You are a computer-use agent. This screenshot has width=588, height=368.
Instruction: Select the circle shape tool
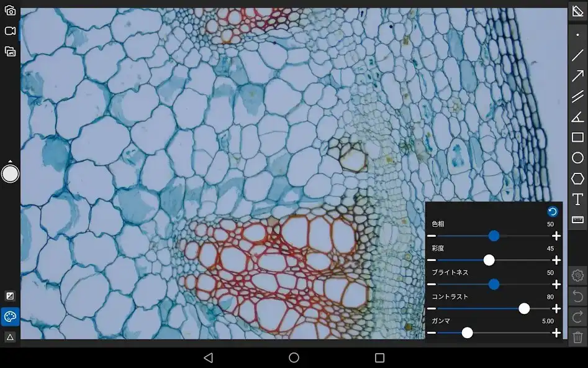[577, 158]
